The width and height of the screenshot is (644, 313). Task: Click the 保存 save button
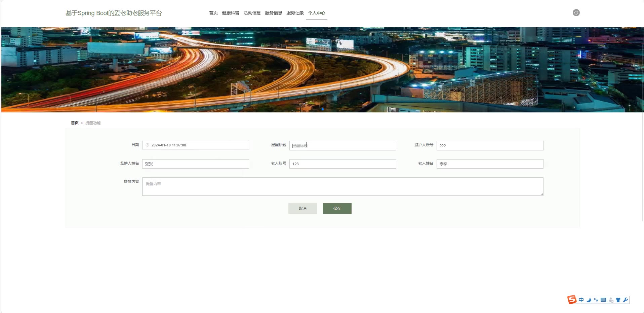337,208
